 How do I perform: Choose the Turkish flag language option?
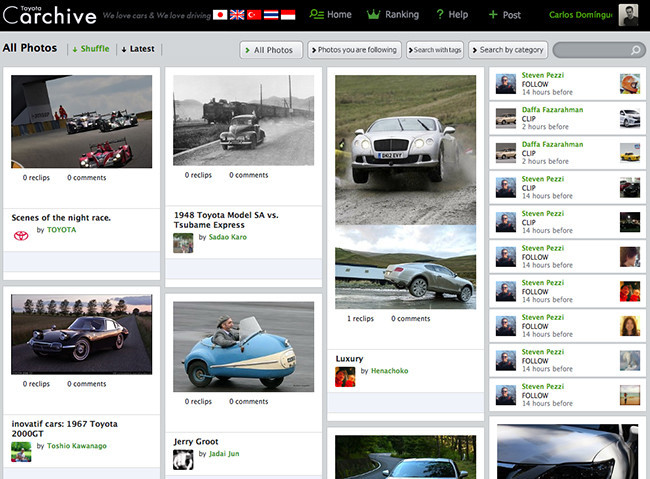pos(254,15)
